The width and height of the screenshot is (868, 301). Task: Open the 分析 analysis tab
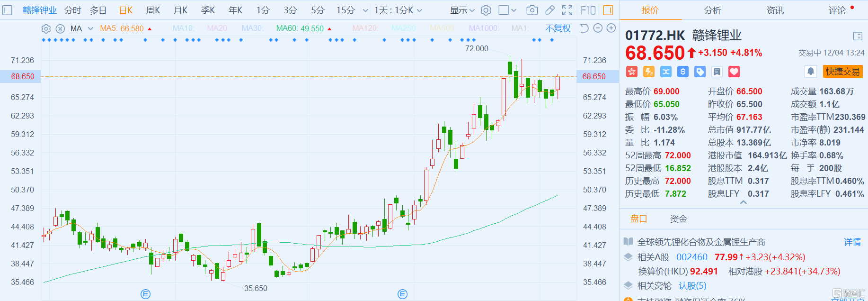(712, 10)
